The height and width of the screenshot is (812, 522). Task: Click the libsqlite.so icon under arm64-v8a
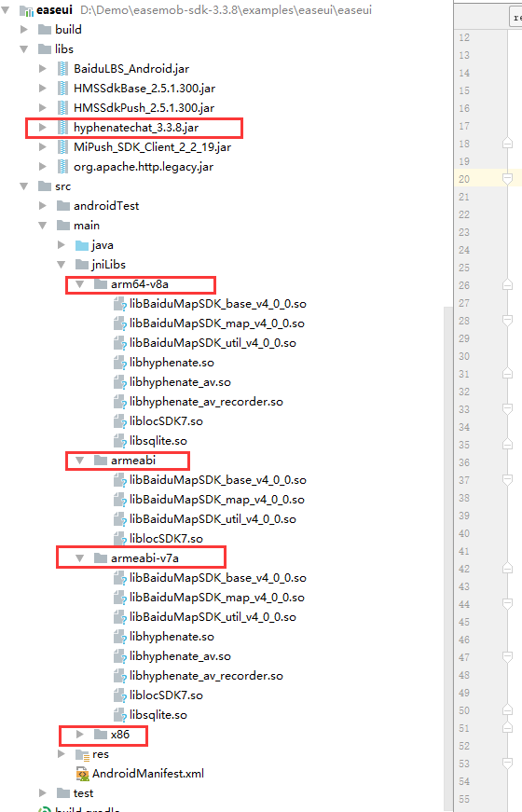point(120,441)
